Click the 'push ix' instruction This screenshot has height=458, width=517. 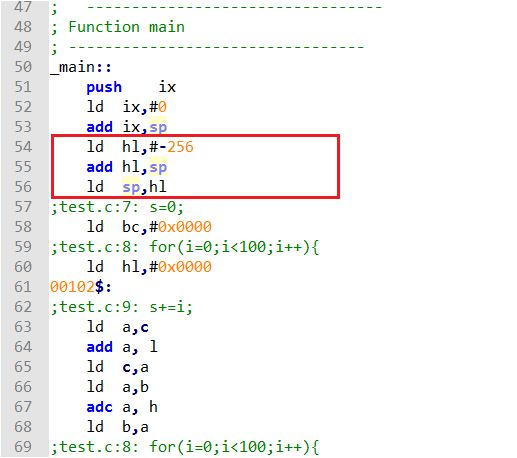pyautogui.click(x=131, y=87)
